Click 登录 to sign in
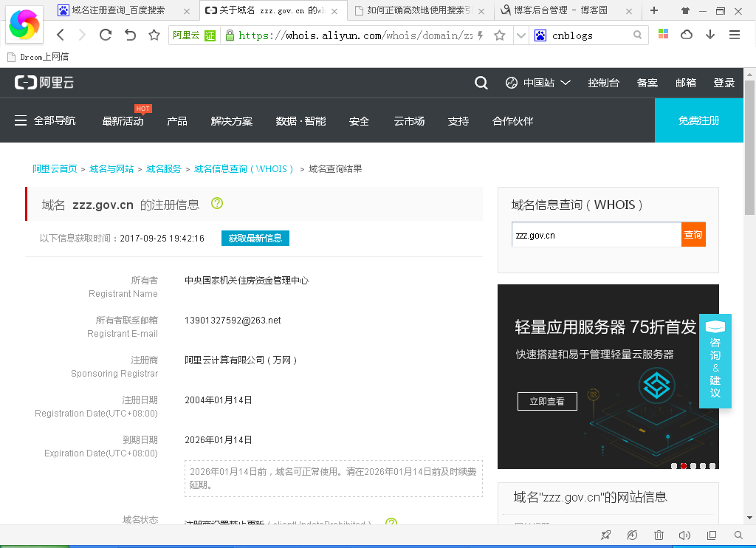The width and height of the screenshot is (756, 548). point(724,83)
